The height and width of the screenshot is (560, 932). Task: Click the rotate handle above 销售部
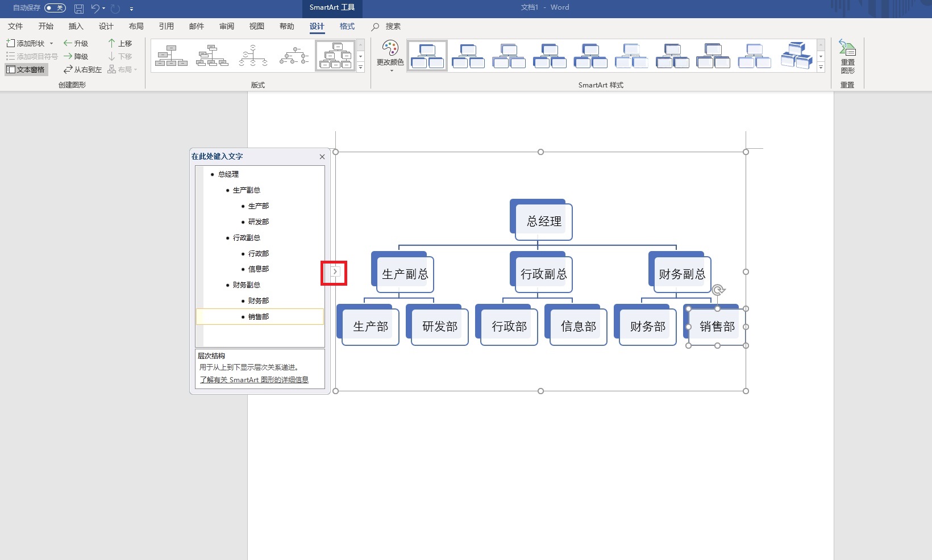718,290
